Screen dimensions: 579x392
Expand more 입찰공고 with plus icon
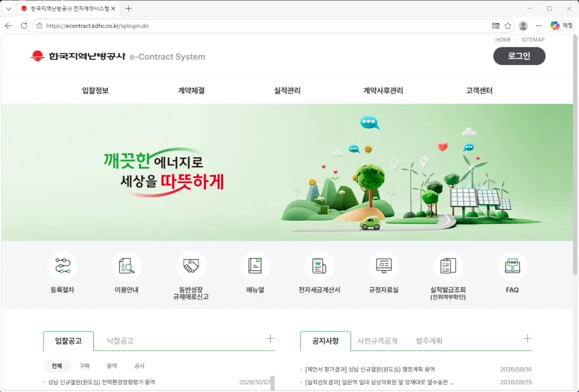tap(270, 338)
